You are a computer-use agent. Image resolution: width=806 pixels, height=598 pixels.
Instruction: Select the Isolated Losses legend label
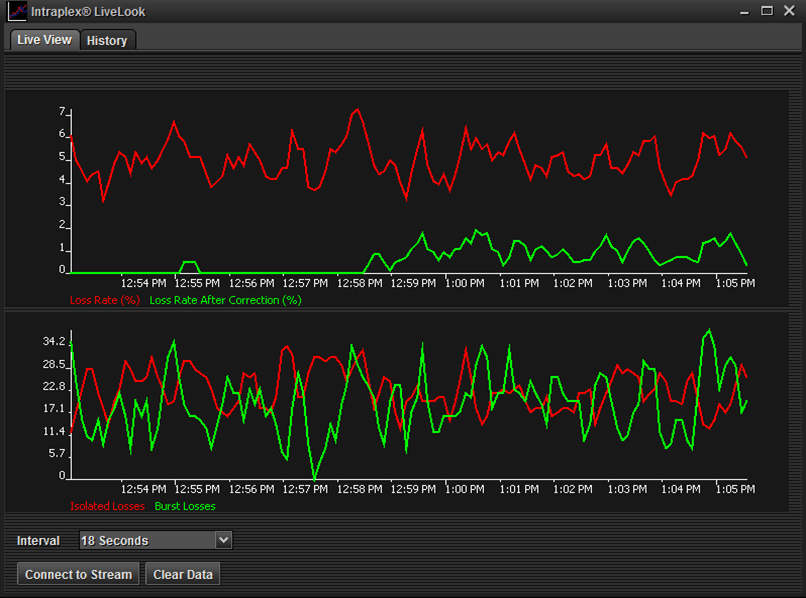pyautogui.click(x=107, y=506)
